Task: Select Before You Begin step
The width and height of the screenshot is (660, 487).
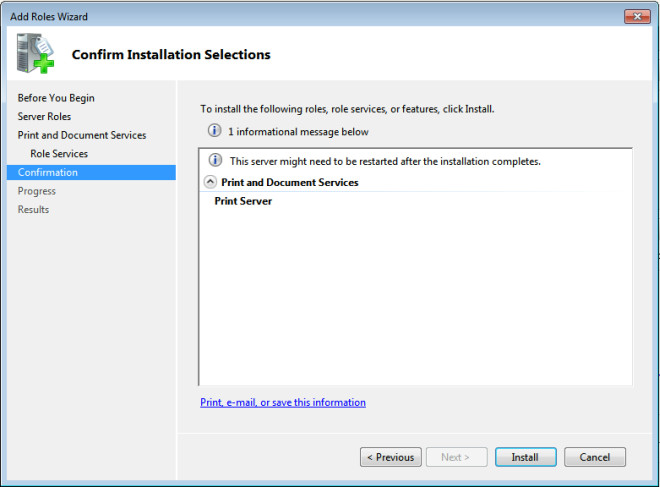Action: tap(56, 98)
